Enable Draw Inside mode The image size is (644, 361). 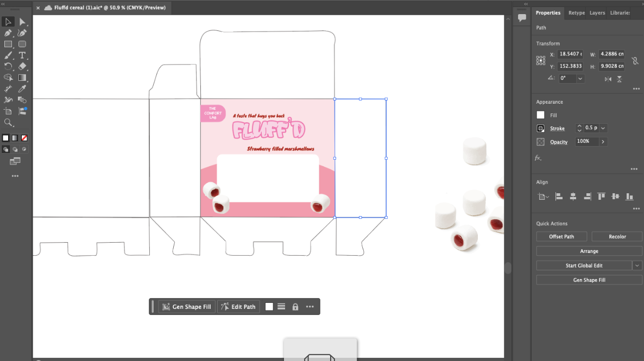point(24,149)
